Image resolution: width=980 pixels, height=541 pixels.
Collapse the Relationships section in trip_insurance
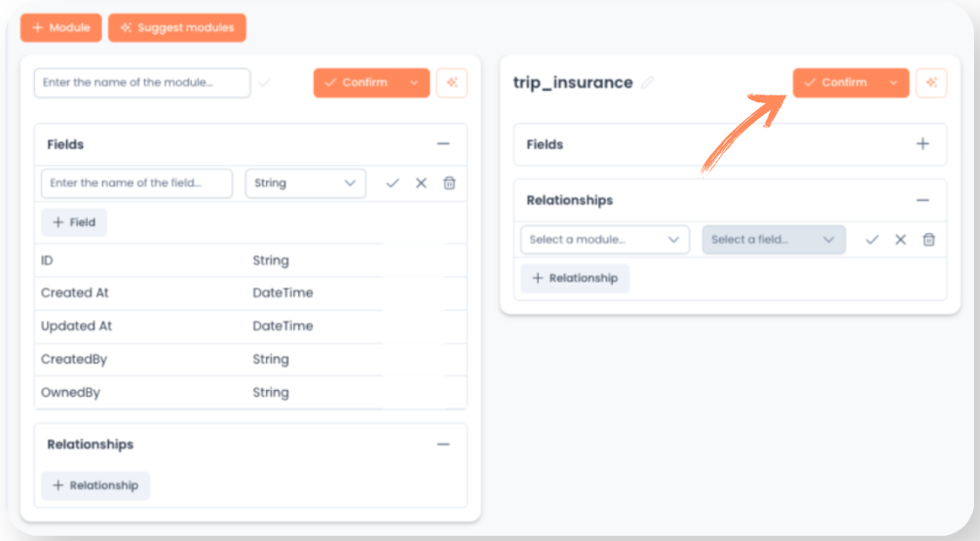(x=923, y=200)
